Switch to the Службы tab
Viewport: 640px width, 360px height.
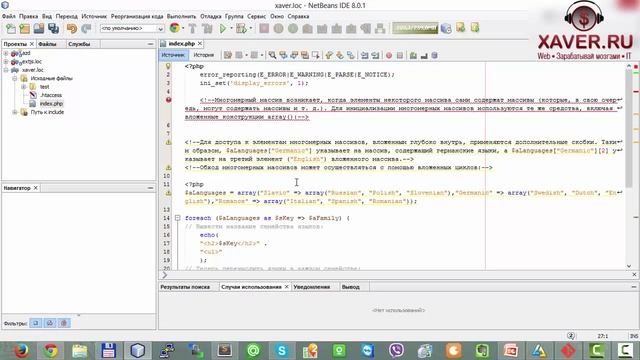pos(79,44)
